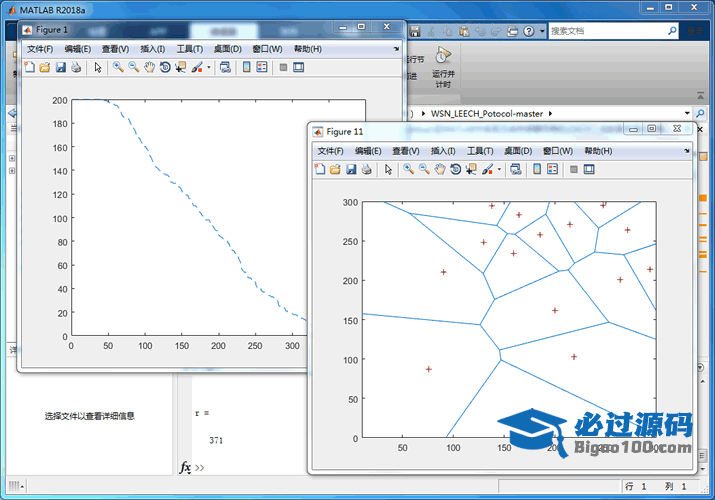Open 帮助(H) menu in Figure 1
This screenshot has width=715, height=500.
[308, 49]
